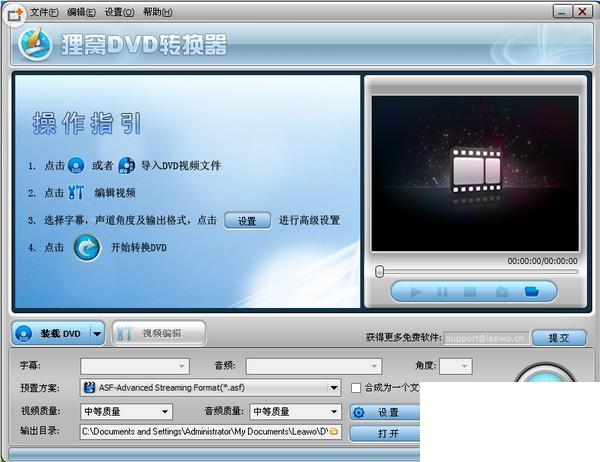Click the app icon in title bar
The height and width of the screenshot is (462, 600).
15,15
